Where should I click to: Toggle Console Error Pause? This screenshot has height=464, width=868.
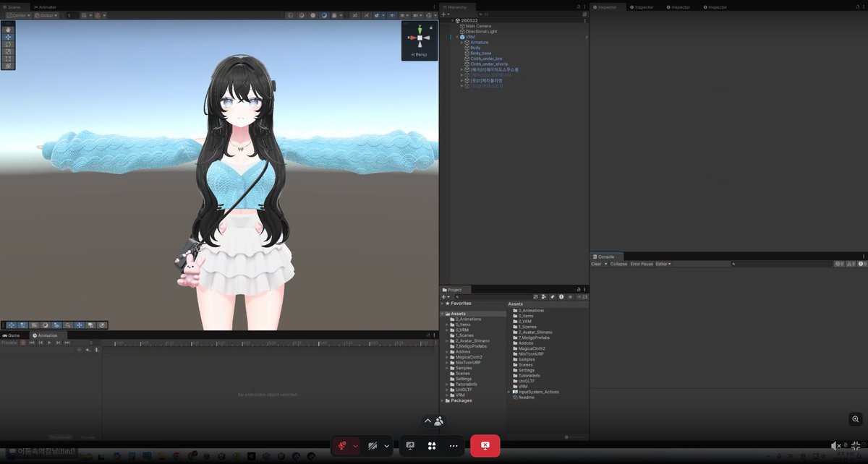click(642, 264)
